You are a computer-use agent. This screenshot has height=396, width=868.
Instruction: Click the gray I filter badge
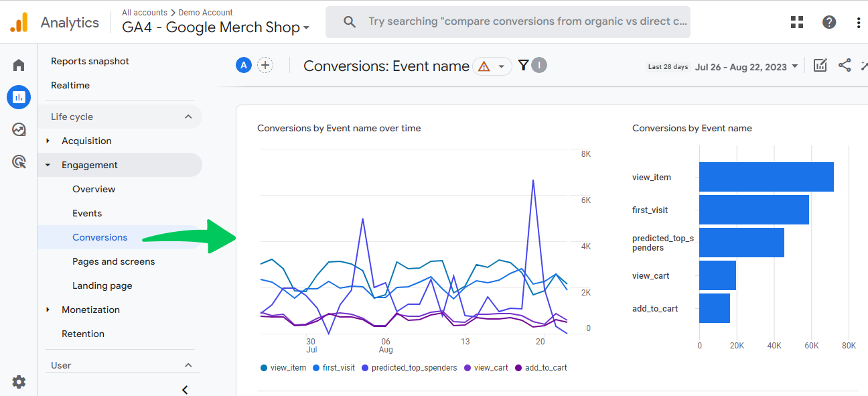click(x=540, y=65)
